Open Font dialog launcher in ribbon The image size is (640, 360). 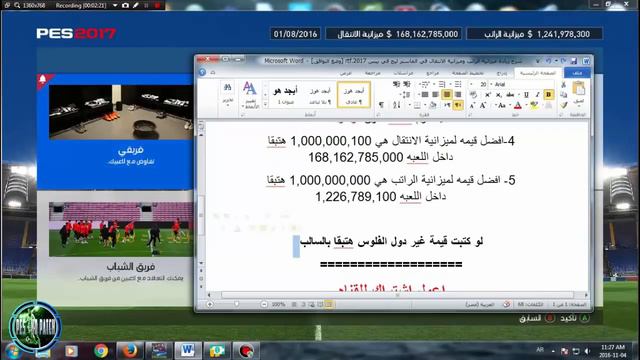pyautogui.click(x=469, y=115)
